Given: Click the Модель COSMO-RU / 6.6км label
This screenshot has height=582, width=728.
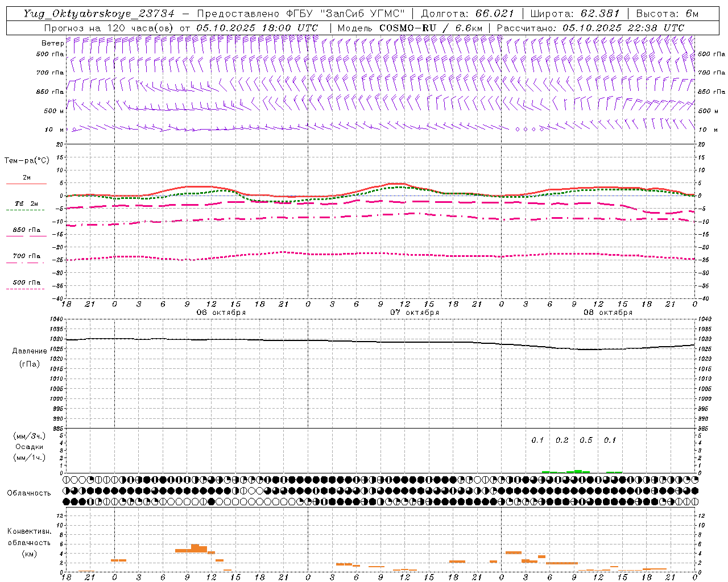Looking at the screenshot, I should pyautogui.click(x=410, y=28).
